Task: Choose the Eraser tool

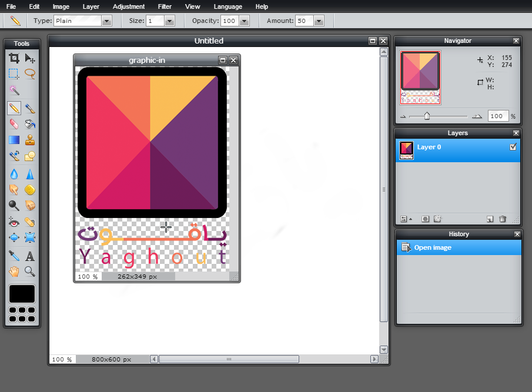Action: pos(14,124)
